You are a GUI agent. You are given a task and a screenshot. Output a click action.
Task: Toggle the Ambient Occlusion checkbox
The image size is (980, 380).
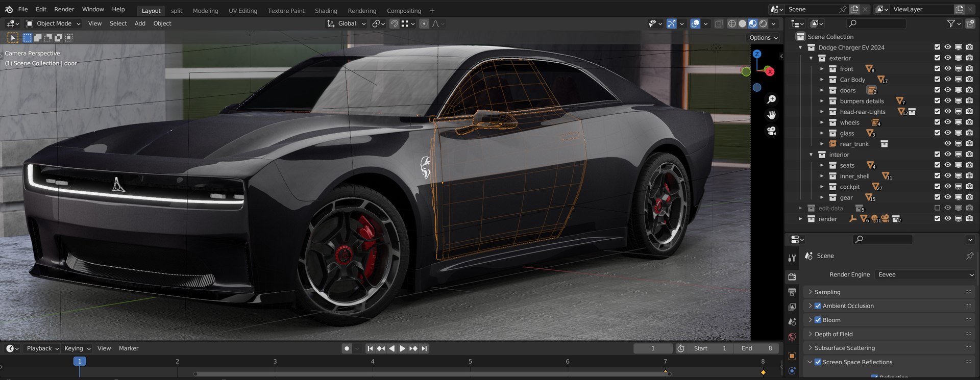point(818,306)
